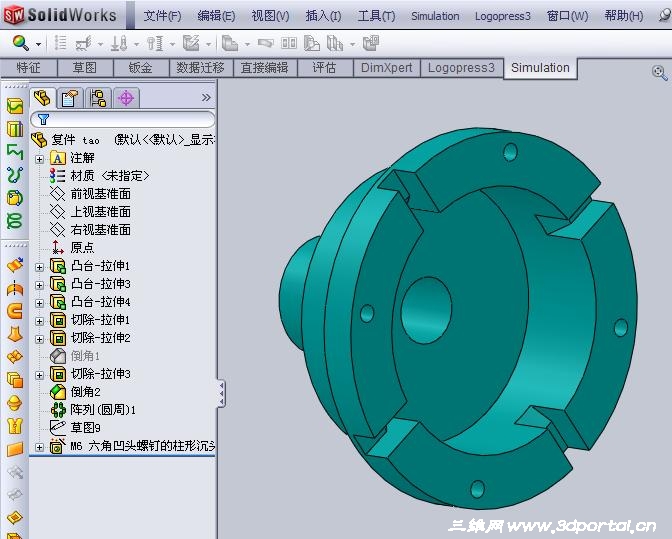
Task: Open the 视图(V) menu
Action: pyautogui.click(x=270, y=16)
